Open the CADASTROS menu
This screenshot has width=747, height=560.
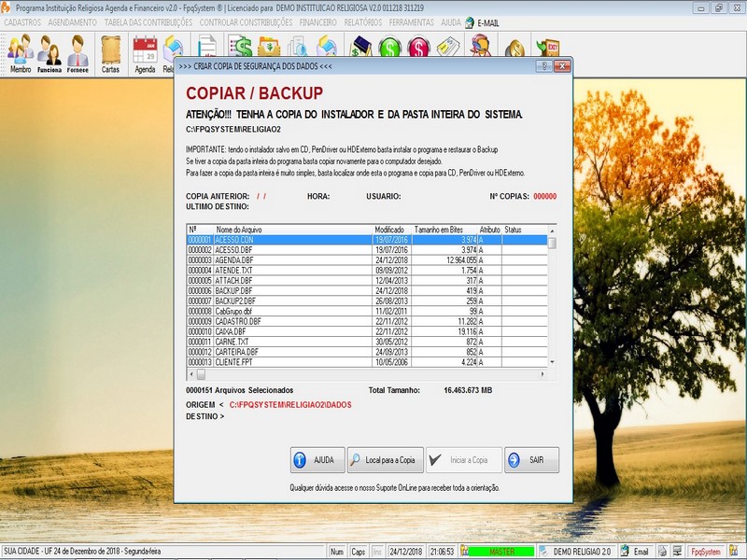pyautogui.click(x=22, y=22)
